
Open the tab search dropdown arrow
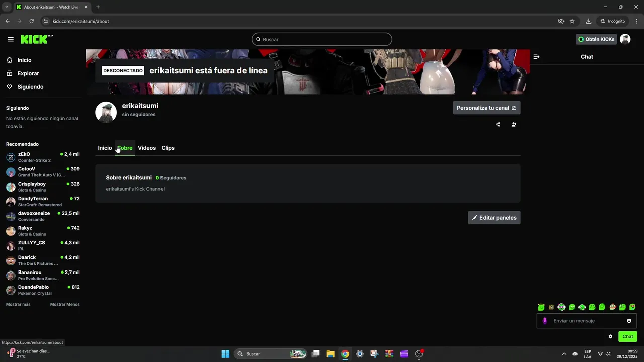coord(7,7)
